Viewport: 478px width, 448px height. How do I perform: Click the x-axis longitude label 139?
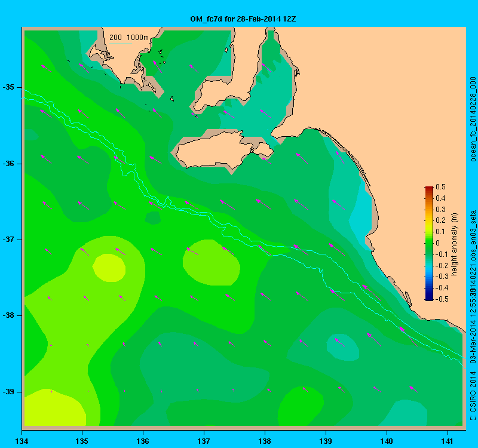click(326, 441)
